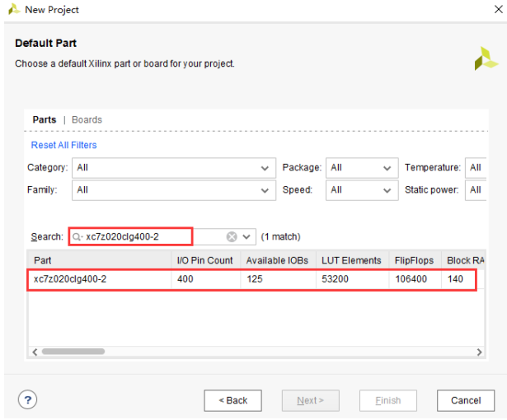Expand the Speed dropdown
507x420 pixels.
click(362, 190)
